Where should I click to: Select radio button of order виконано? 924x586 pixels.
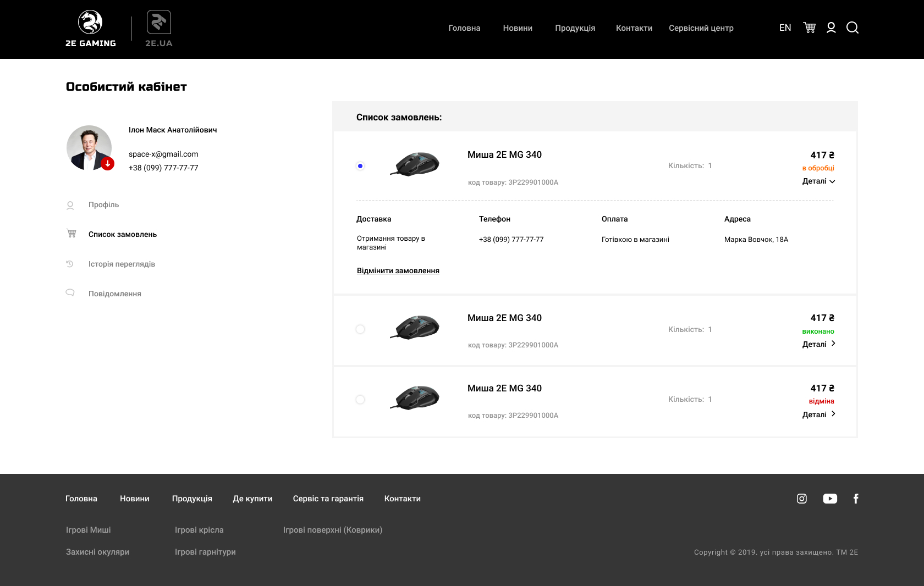(x=360, y=329)
